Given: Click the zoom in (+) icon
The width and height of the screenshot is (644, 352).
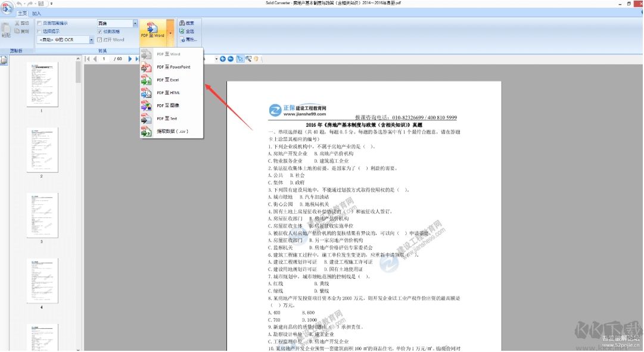Looking at the screenshot, I should (x=223, y=58).
